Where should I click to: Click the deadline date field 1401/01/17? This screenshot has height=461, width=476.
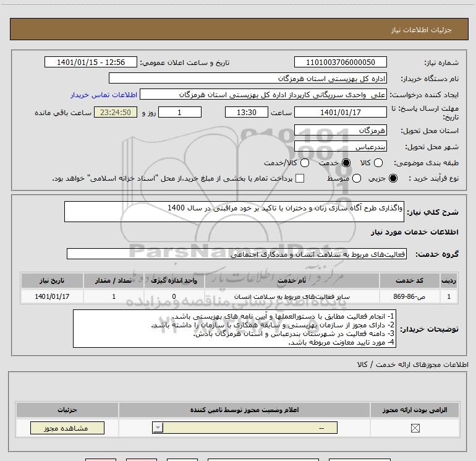(340, 113)
